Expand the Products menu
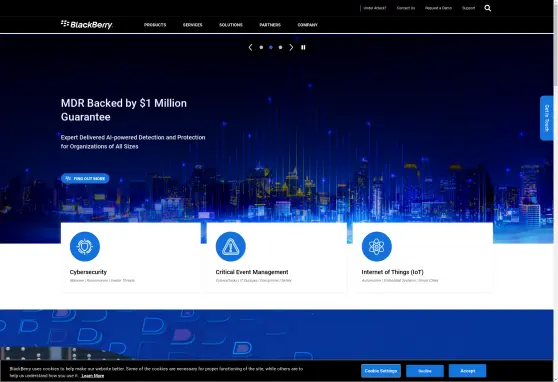 pyautogui.click(x=155, y=25)
